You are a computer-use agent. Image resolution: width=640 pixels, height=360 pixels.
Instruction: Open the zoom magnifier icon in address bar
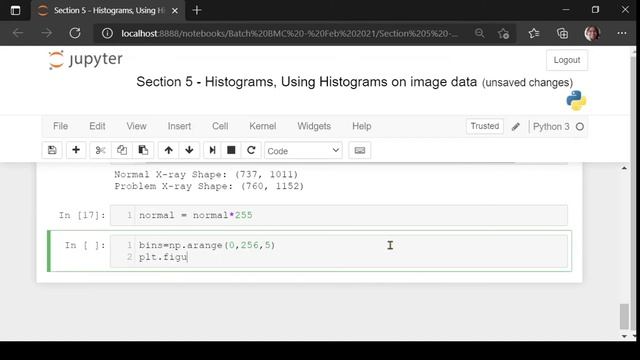[x=480, y=33]
